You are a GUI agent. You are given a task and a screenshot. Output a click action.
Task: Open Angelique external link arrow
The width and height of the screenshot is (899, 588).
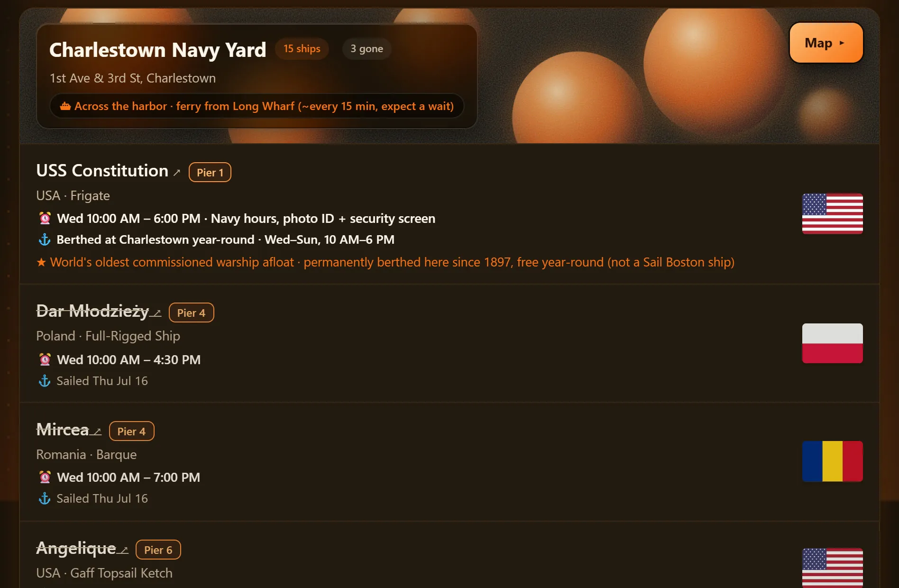point(124,550)
